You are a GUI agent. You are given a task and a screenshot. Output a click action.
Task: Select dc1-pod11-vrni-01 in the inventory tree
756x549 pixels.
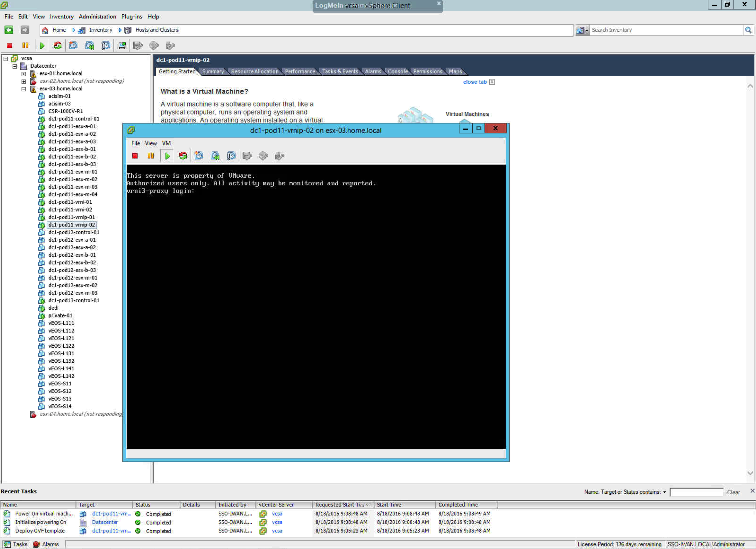pos(70,202)
